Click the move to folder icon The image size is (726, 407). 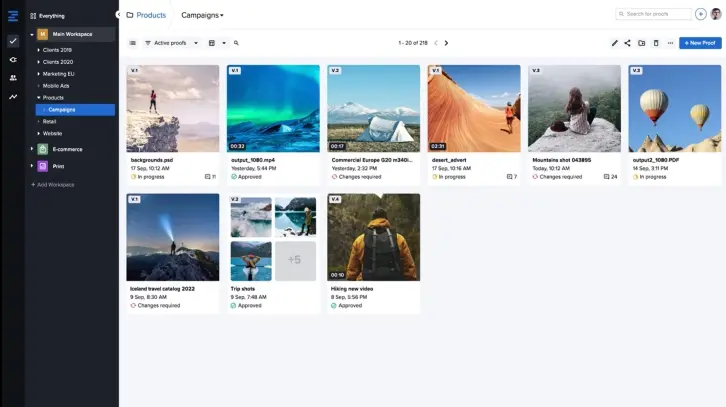click(642, 43)
